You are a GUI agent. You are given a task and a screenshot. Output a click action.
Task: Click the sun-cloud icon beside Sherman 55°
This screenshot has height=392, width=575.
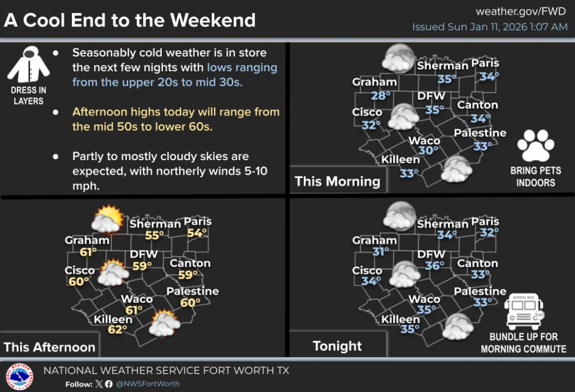pos(107,219)
